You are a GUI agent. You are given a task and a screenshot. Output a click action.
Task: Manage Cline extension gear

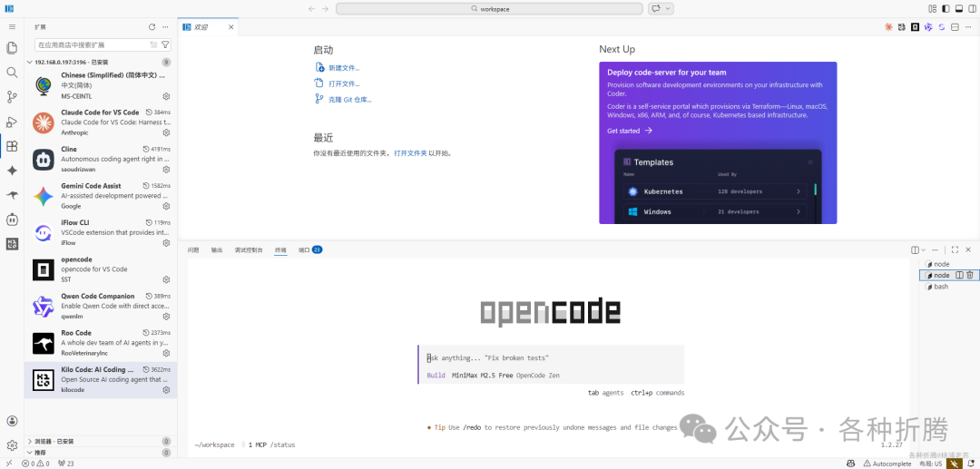tap(166, 170)
